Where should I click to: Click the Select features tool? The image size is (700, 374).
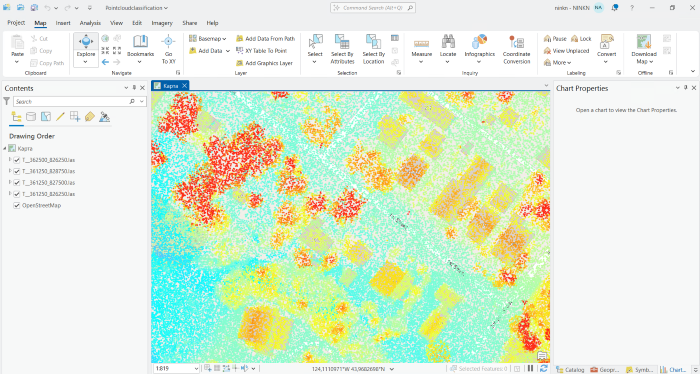pyautogui.click(x=315, y=49)
